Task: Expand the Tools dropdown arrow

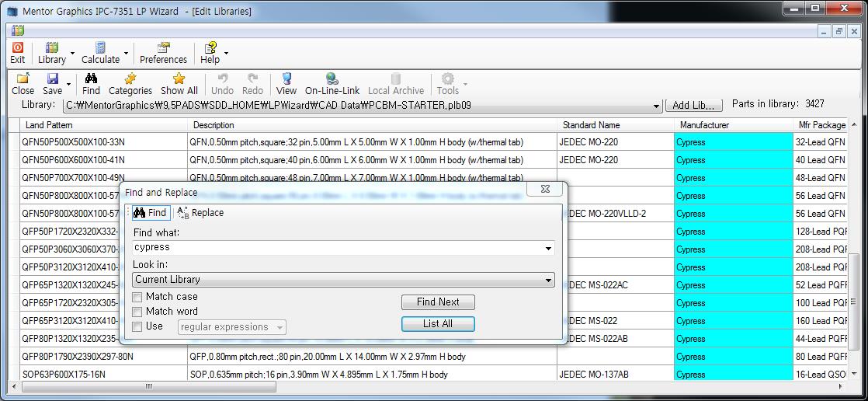Action: point(465,84)
